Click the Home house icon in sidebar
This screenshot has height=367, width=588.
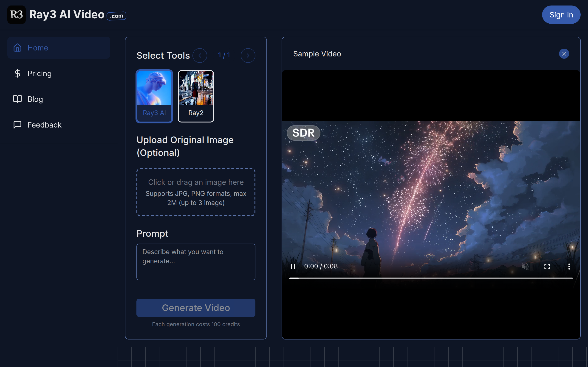(17, 47)
